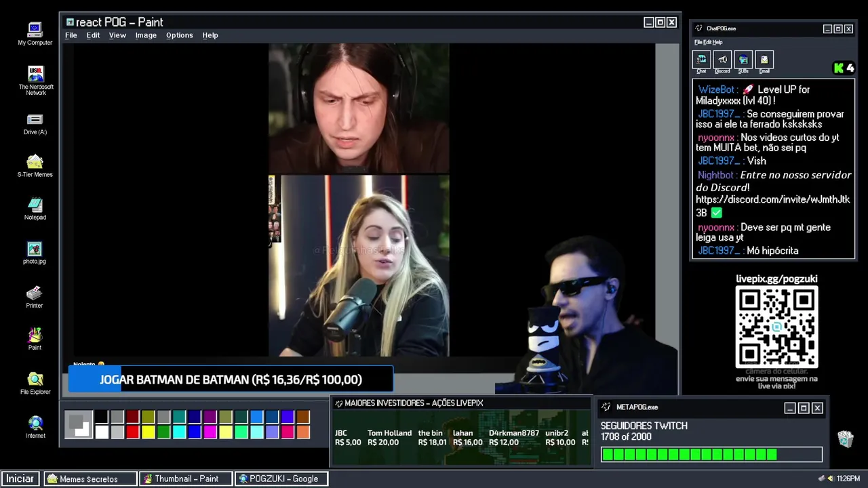Launch the Notepad desktop icon

pyautogui.click(x=35, y=209)
